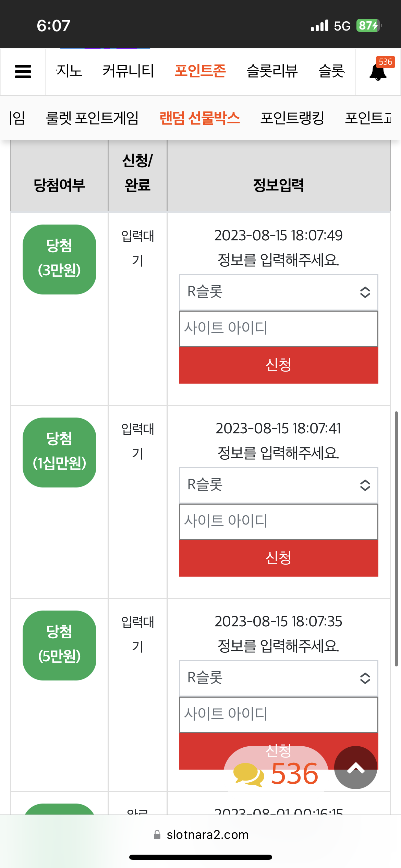Screen dimensions: 401x868
Task: Submit 신청 for the 3만원 prize
Action: (278, 365)
